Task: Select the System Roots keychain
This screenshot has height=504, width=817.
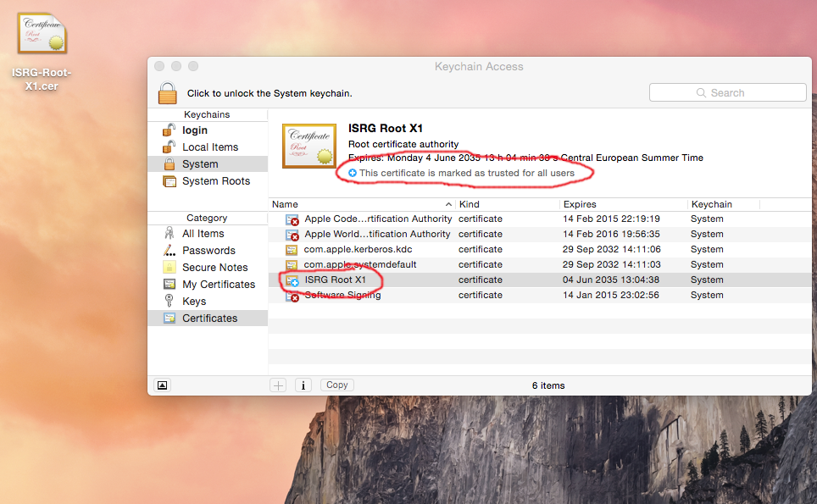Action: [208, 181]
